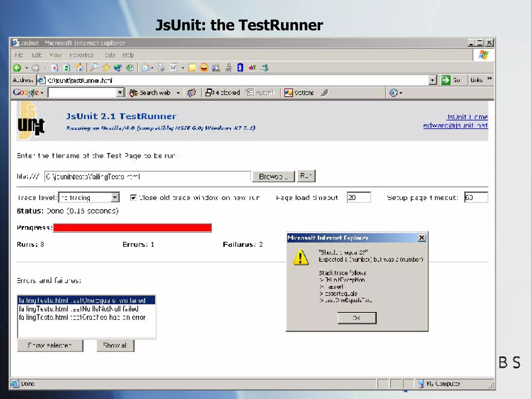Open the Edit menu
This screenshot has height=399, width=532.
[37, 55]
